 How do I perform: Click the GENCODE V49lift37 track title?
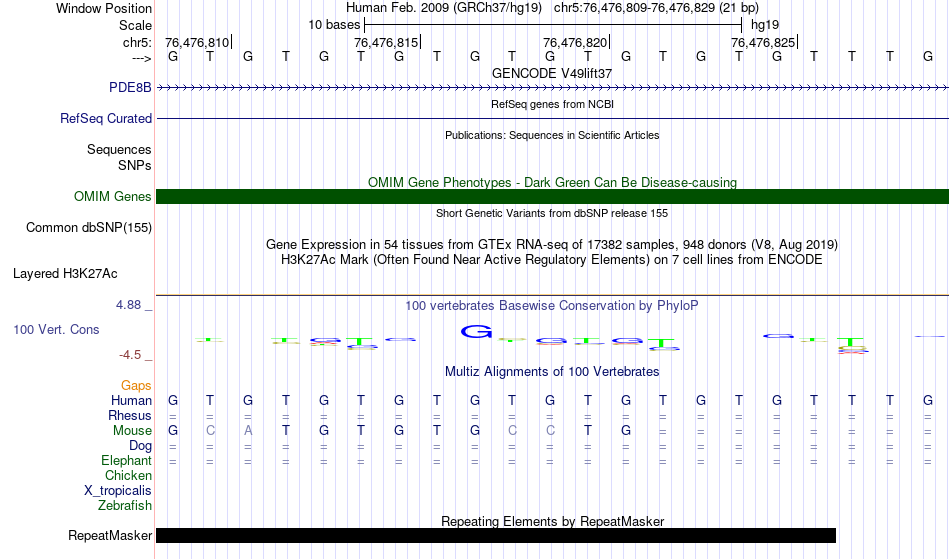coord(552,73)
